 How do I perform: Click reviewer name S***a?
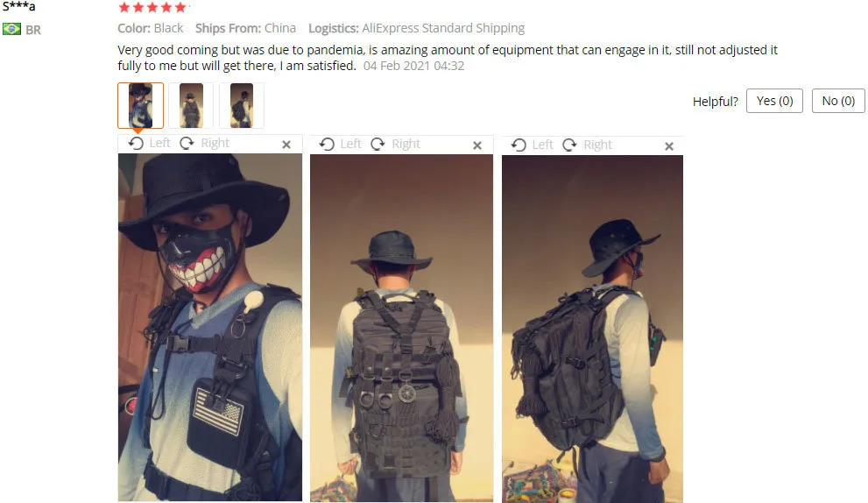(x=18, y=7)
